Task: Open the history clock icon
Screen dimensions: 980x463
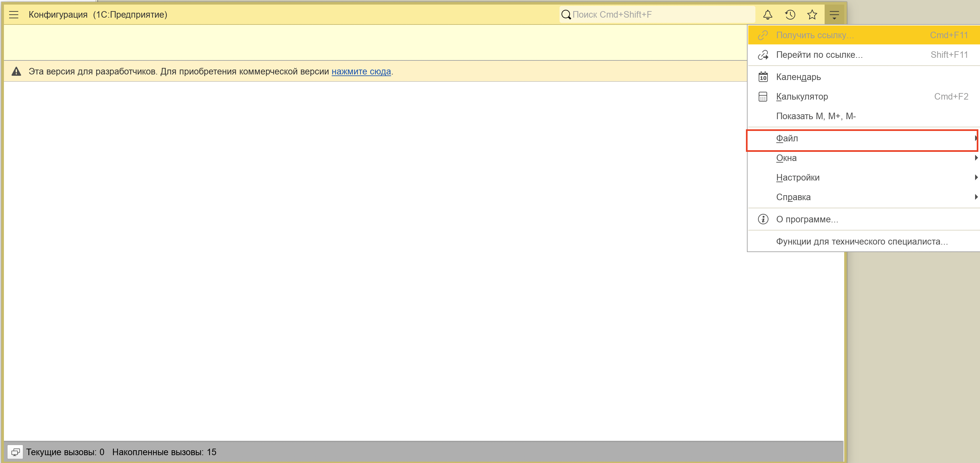Action: tap(790, 15)
